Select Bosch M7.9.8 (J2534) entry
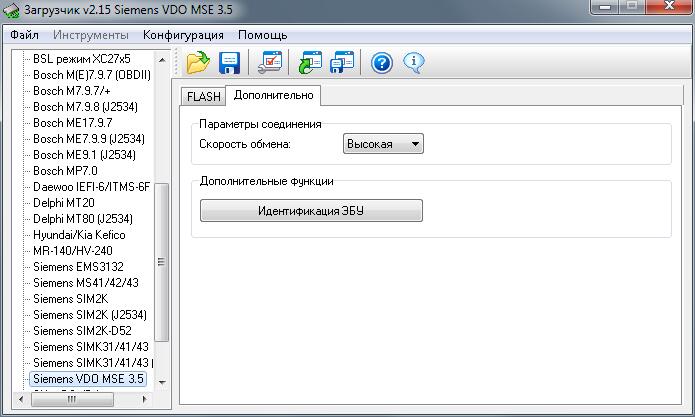Image resolution: width=695 pixels, height=417 pixels. coord(85,106)
